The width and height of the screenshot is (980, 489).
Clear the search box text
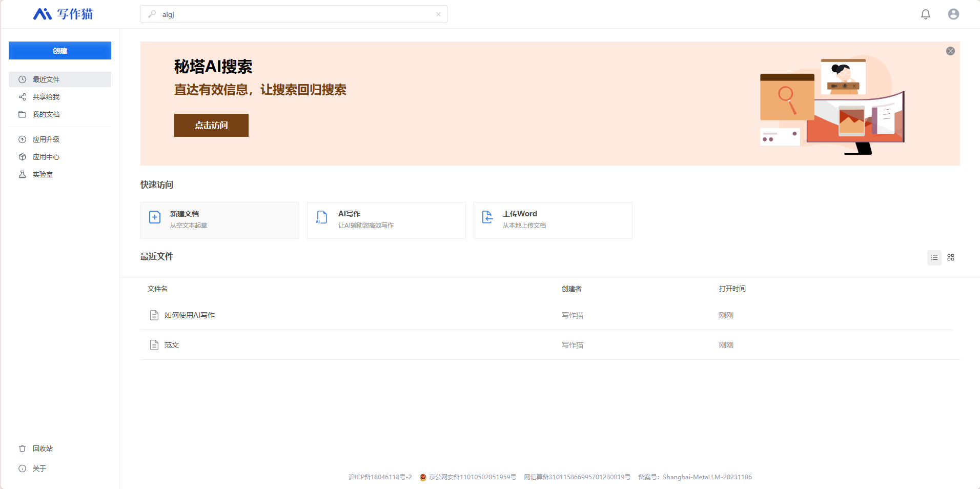click(x=438, y=14)
